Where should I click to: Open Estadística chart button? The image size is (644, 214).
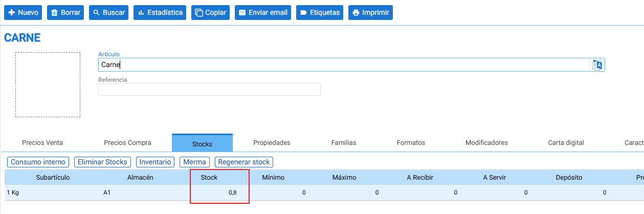tap(160, 12)
